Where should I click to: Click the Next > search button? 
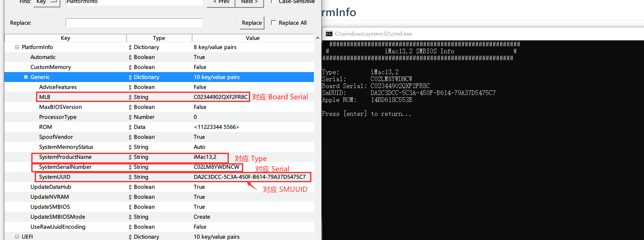point(249,2)
